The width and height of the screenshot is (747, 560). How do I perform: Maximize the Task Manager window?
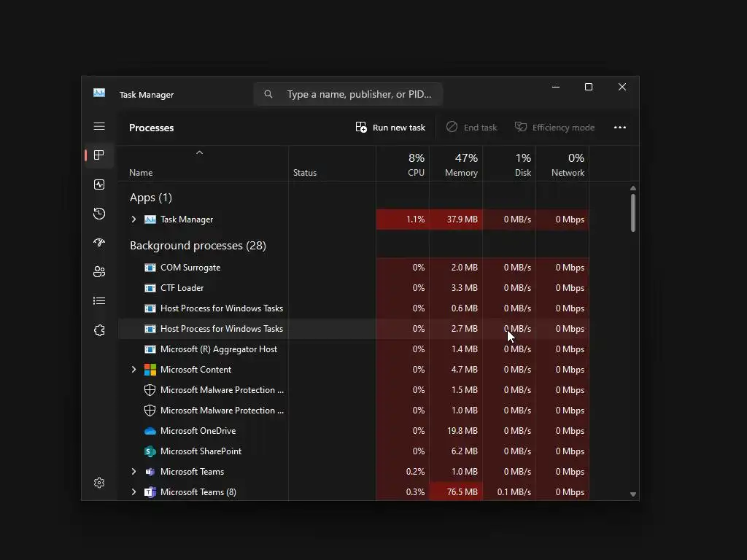click(589, 87)
